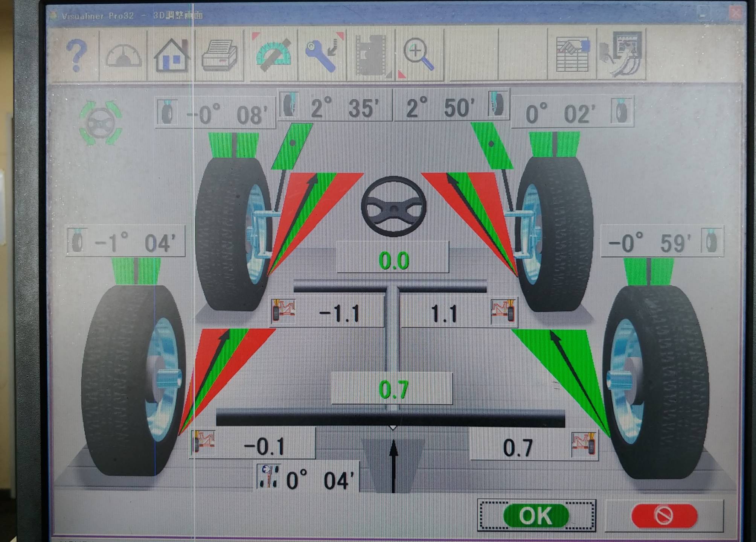Click the film strip video icon
The image size is (756, 542).
[371, 55]
